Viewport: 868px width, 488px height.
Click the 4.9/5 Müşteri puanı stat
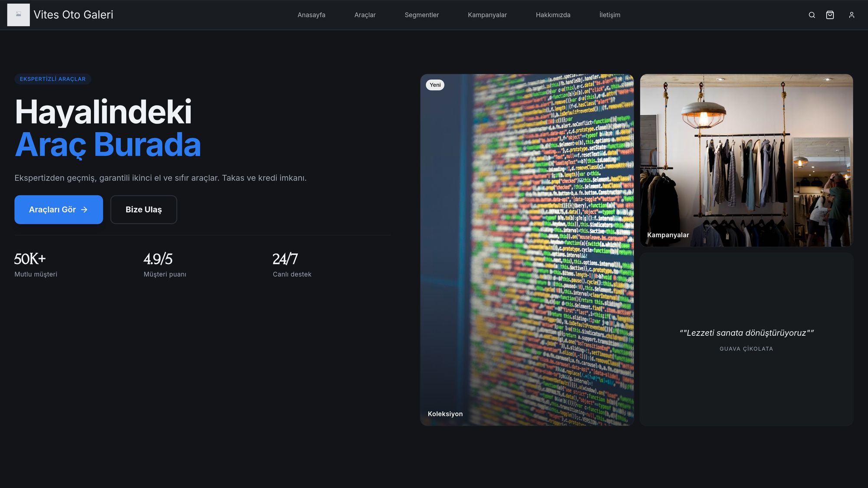(165, 265)
